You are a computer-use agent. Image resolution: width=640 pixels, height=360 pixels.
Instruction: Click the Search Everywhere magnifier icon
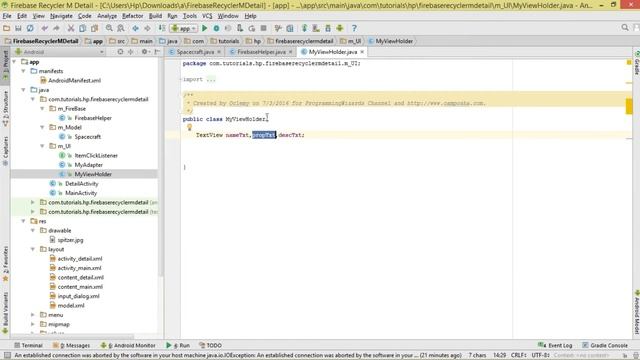tap(625, 28)
